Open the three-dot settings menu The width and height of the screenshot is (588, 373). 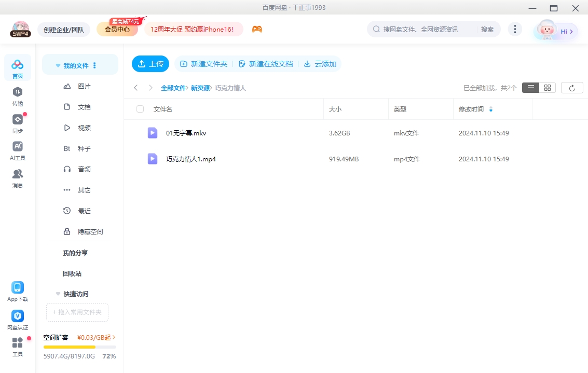pyautogui.click(x=515, y=29)
